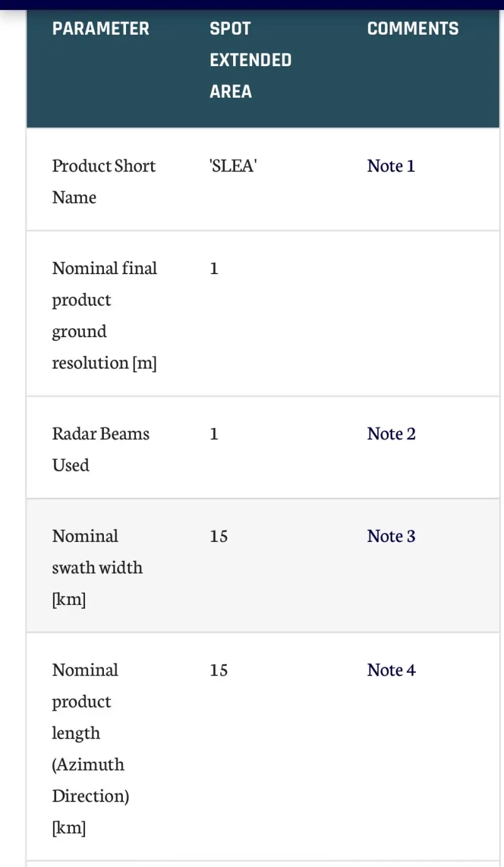504x867 pixels.
Task: Click the 'SLEA' value cell
Action: tap(232, 166)
